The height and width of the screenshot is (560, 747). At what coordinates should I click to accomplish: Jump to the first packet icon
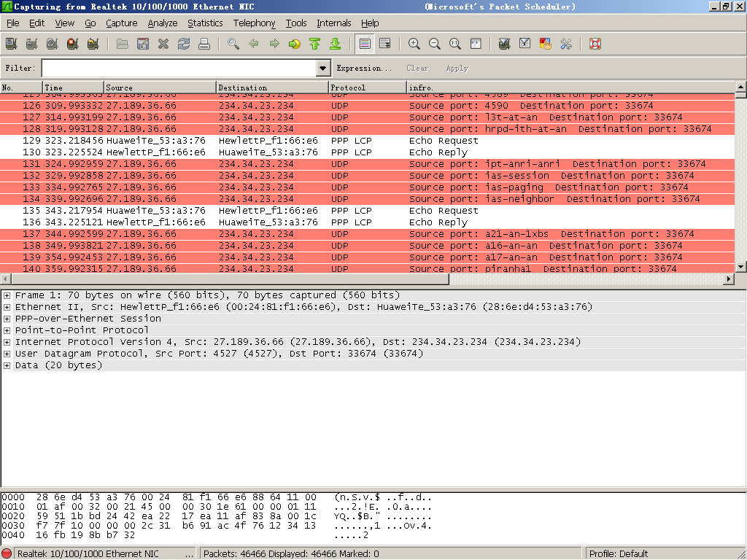tap(315, 44)
